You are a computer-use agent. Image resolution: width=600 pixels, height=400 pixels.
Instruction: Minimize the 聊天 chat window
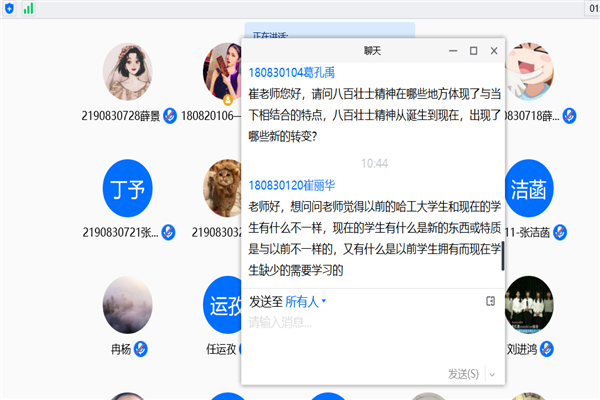click(x=453, y=51)
